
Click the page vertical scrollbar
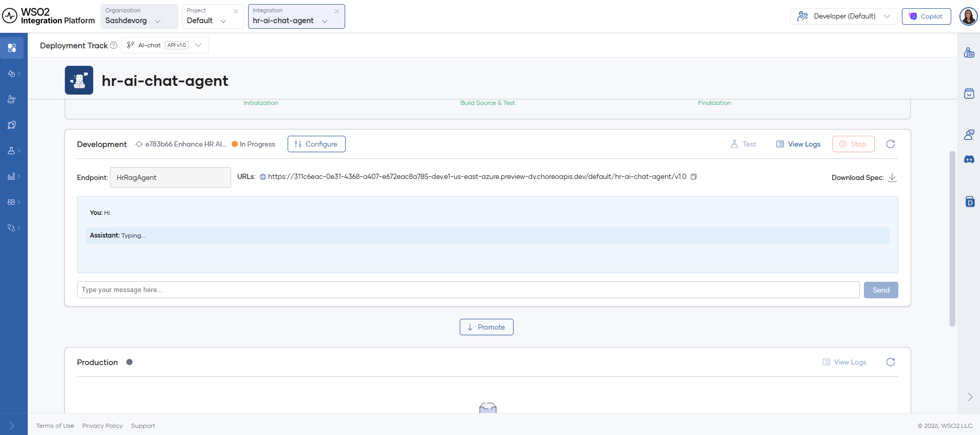click(952, 239)
